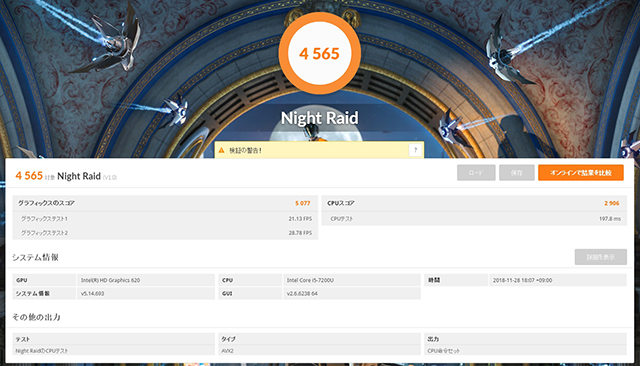Select the グラフィックステスト1 result row
The image size is (640, 366).
point(165,219)
